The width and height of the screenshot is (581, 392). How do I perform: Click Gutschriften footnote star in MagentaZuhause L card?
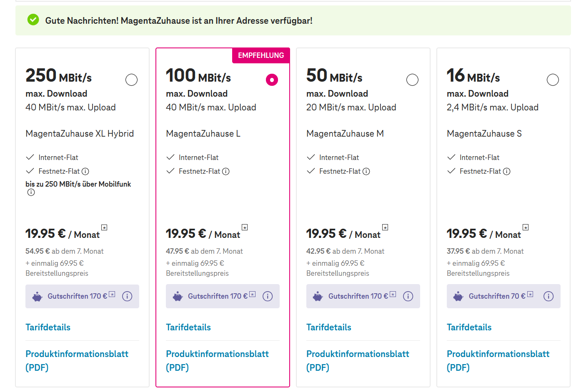pyautogui.click(x=253, y=295)
